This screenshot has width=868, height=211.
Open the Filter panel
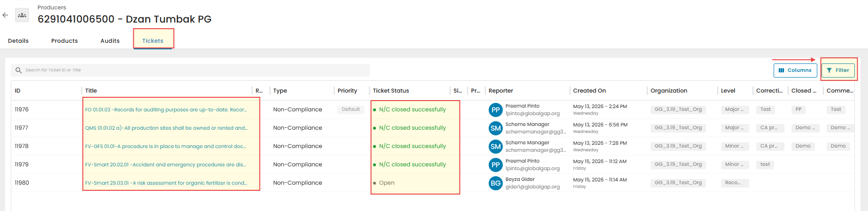click(x=838, y=70)
